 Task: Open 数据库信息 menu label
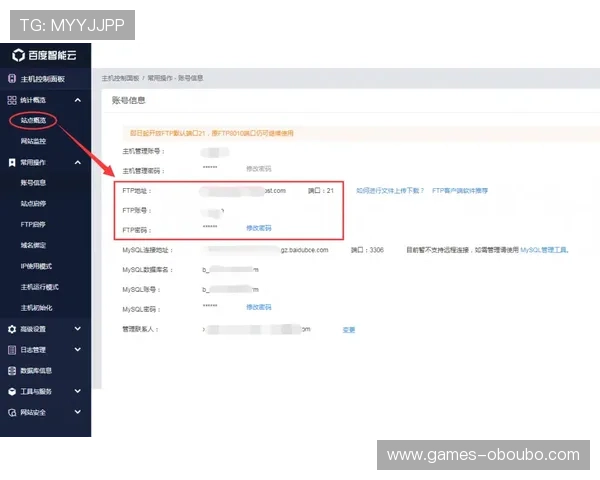(36, 371)
